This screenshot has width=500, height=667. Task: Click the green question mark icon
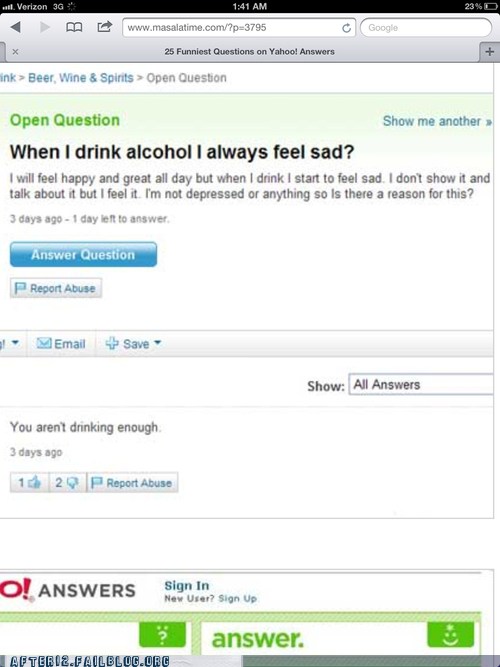pos(162,634)
